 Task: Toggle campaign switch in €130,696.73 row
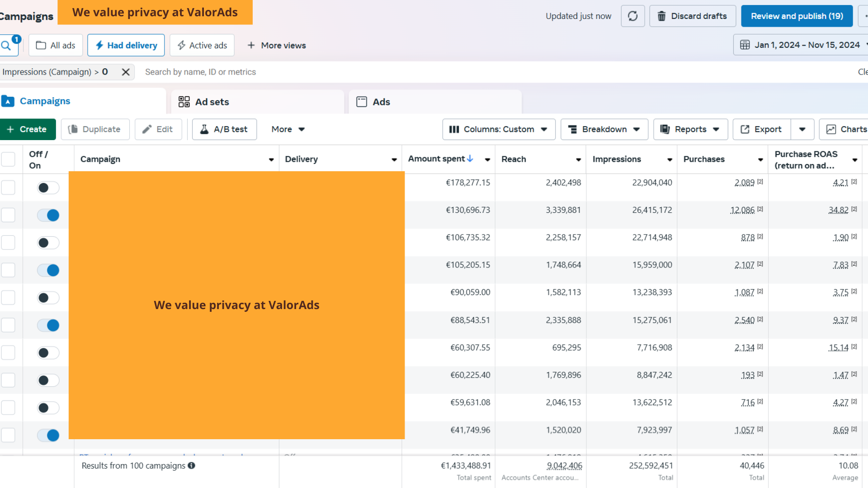coord(48,215)
